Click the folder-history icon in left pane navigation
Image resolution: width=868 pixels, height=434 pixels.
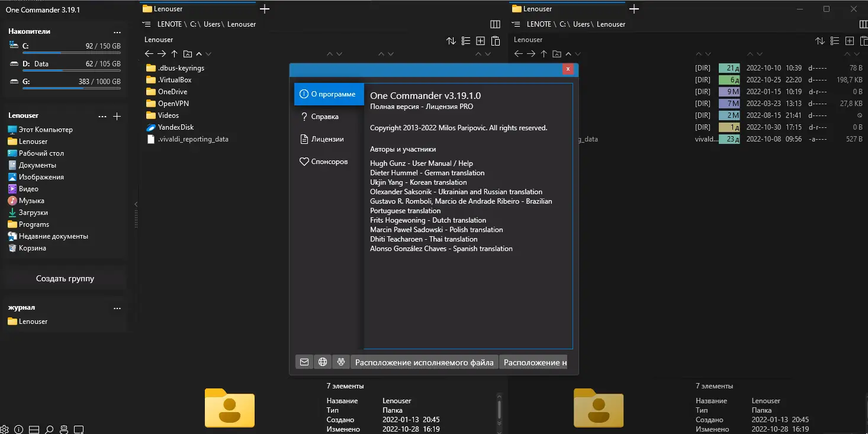(x=188, y=54)
